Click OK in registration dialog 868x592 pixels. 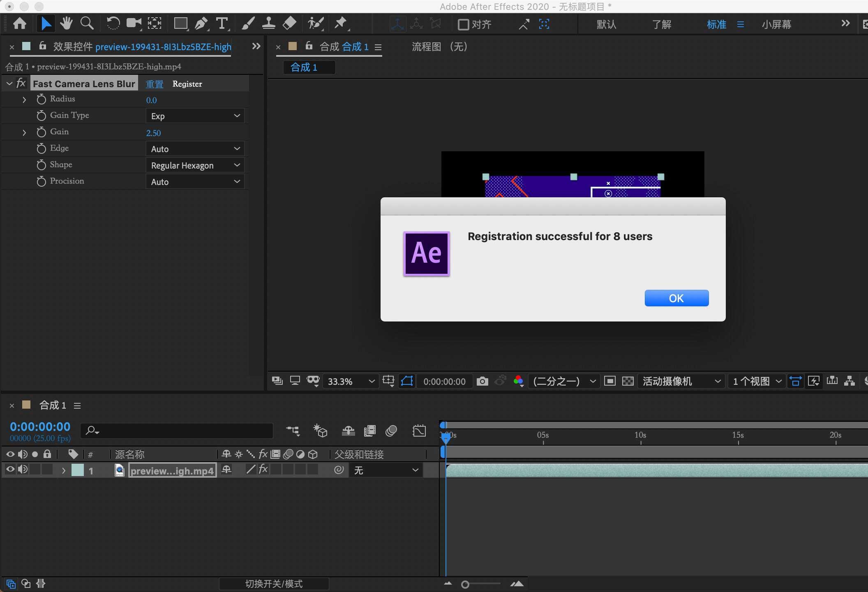pyautogui.click(x=676, y=298)
